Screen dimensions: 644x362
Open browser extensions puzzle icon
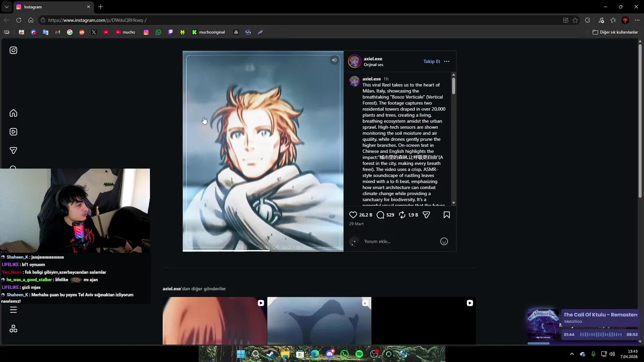(x=588, y=20)
